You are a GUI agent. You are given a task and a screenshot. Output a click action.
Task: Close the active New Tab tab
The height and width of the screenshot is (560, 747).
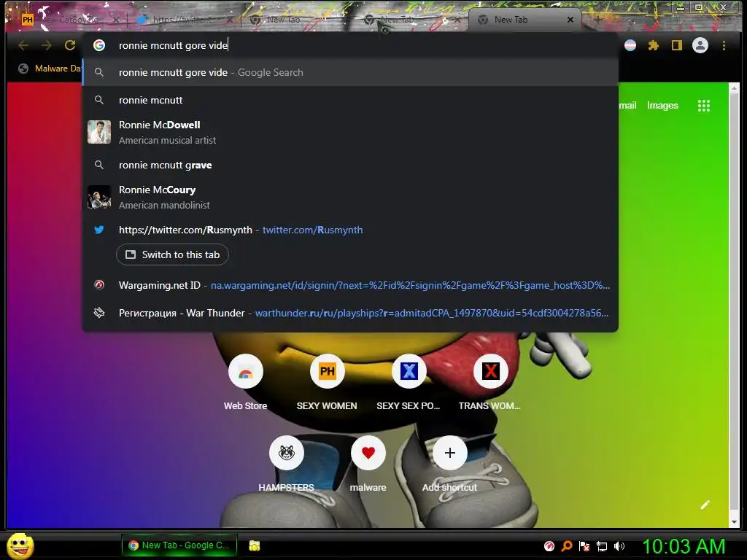(570, 20)
